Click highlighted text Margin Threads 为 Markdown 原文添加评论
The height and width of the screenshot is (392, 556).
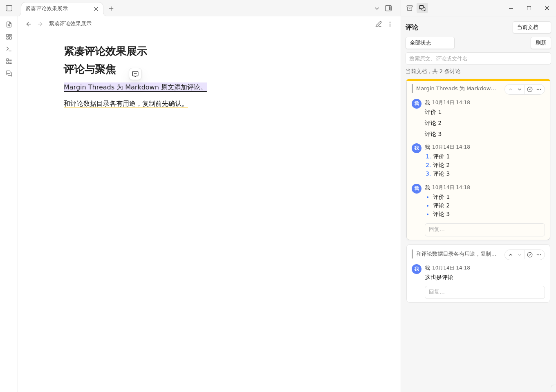pyautogui.click(x=135, y=87)
